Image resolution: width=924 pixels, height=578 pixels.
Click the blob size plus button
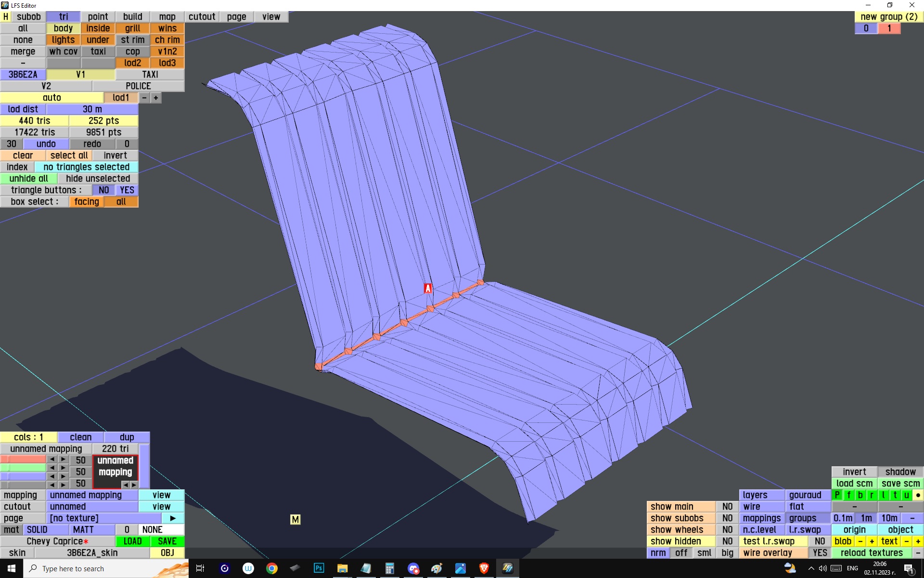(x=872, y=541)
